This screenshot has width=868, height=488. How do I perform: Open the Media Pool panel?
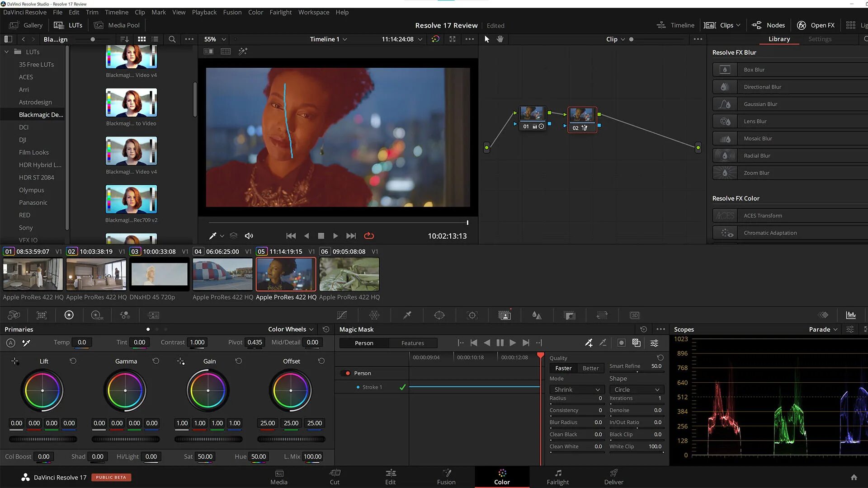point(117,25)
